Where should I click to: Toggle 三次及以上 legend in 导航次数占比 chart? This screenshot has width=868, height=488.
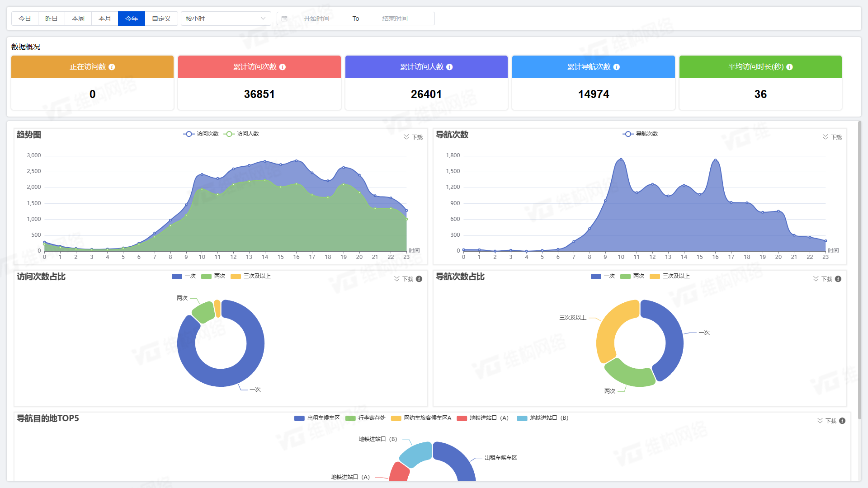pos(670,276)
